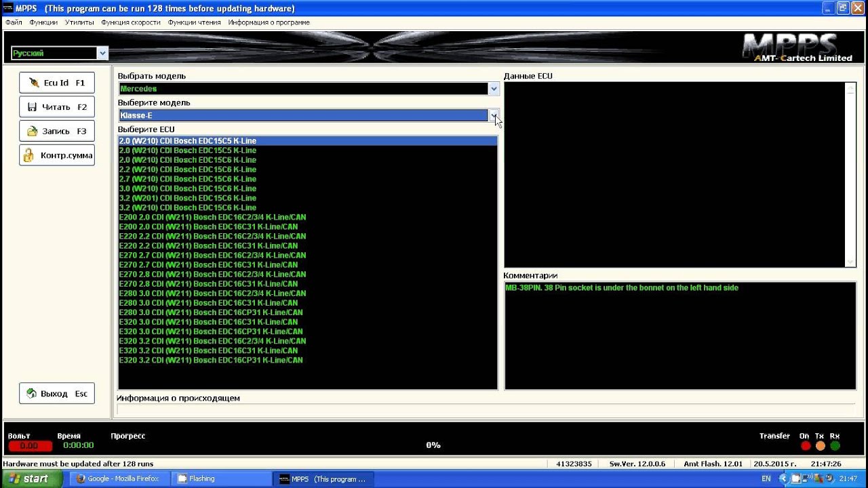Click the Информация о происходящем status field
Viewport: 868px width, 488px height.
(486, 409)
